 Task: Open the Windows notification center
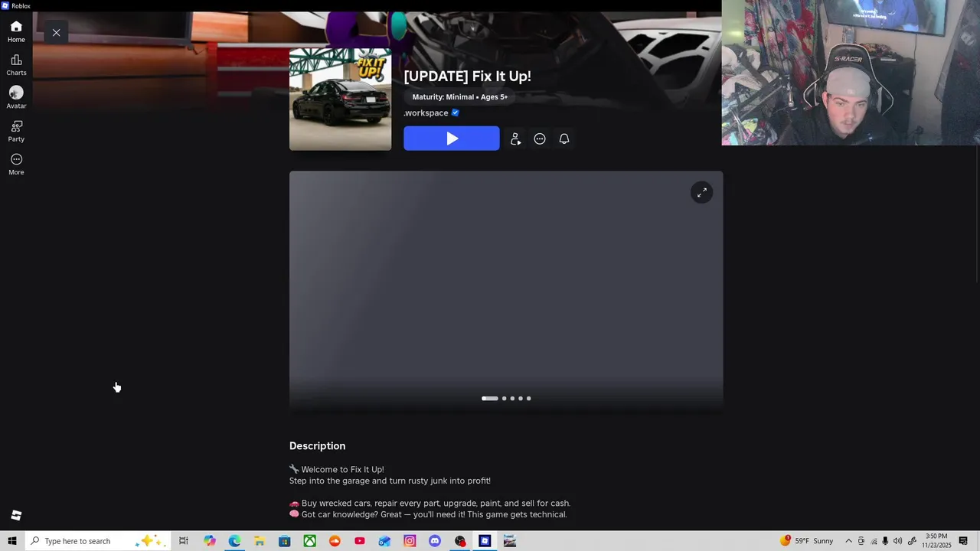point(964,541)
